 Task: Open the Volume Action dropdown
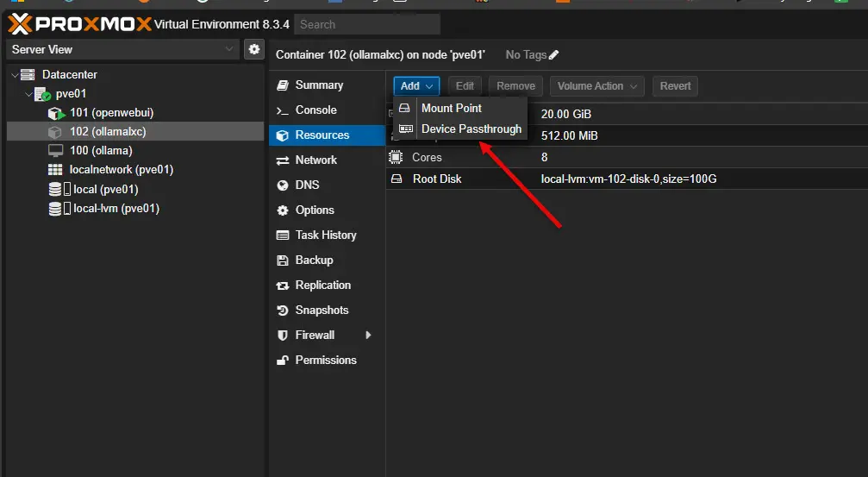click(x=597, y=86)
